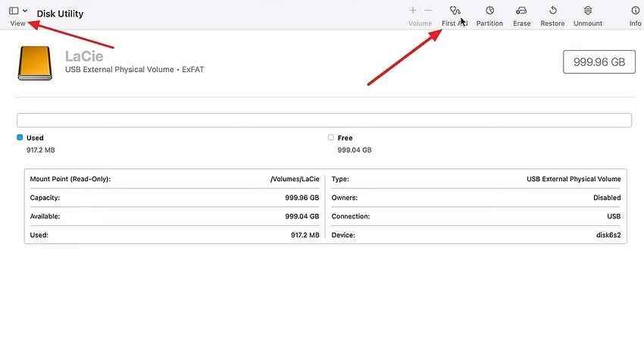This screenshot has width=644, height=342.
Task: Click the Owners value Disabled
Action: point(607,198)
